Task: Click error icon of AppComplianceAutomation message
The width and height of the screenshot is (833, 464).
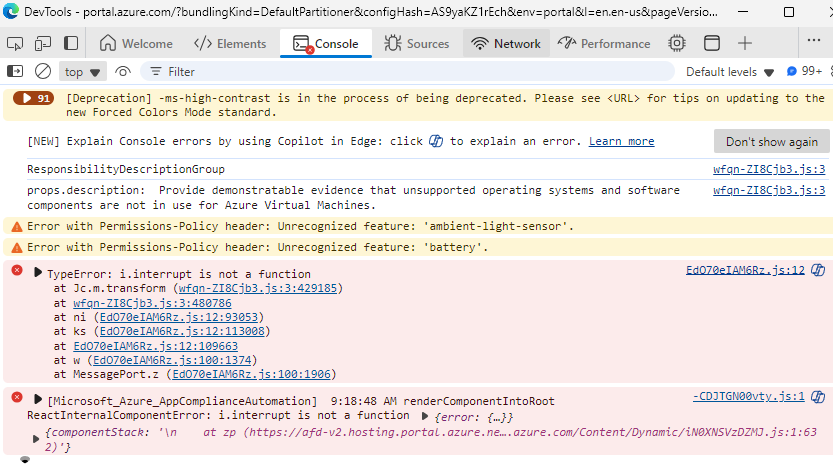Action: click(17, 398)
